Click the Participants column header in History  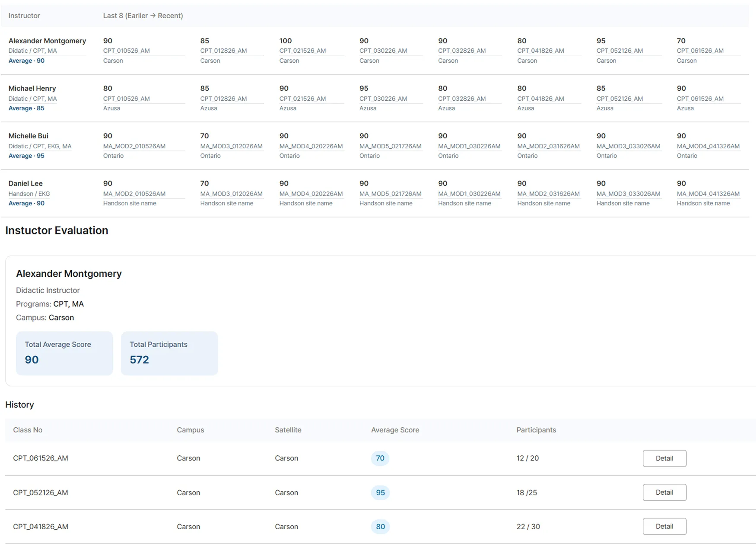pos(536,430)
